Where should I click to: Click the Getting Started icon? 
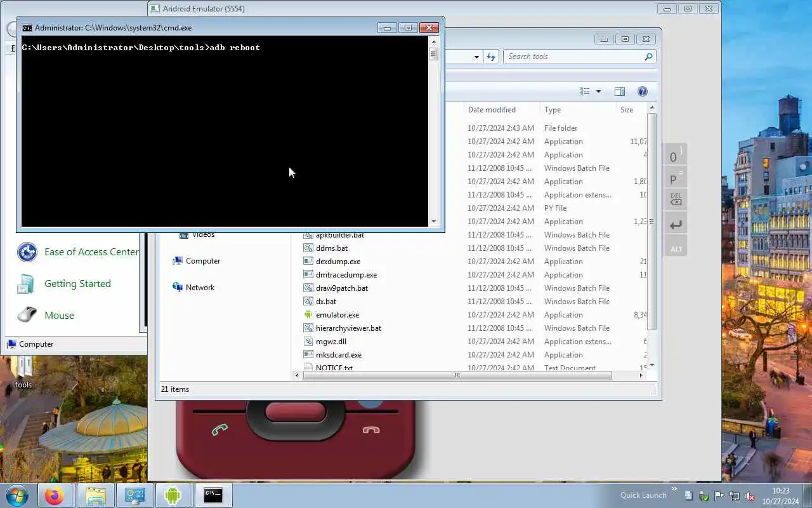pos(27,284)
